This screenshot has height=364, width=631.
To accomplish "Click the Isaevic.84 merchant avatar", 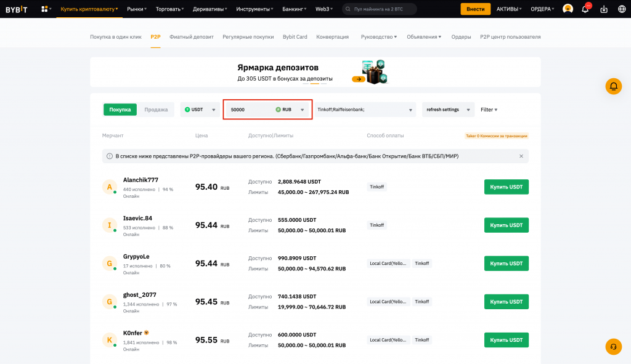I will (x=110, y=225).
